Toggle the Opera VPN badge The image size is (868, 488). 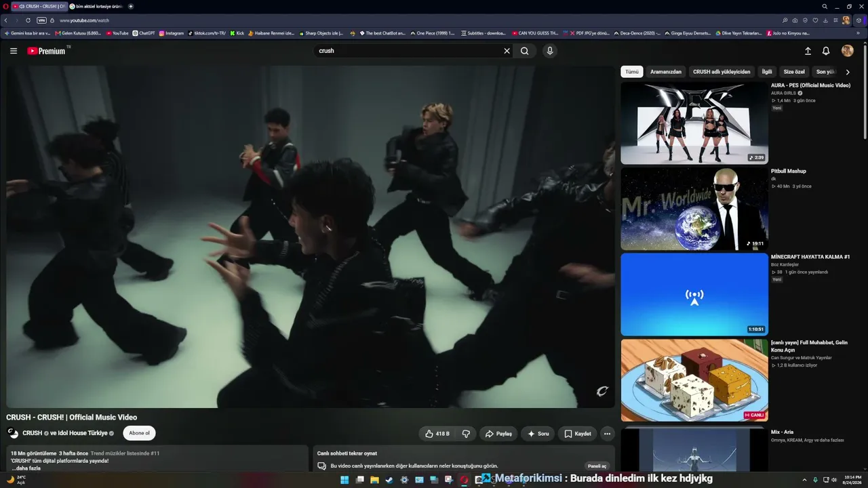click(41, 20)
